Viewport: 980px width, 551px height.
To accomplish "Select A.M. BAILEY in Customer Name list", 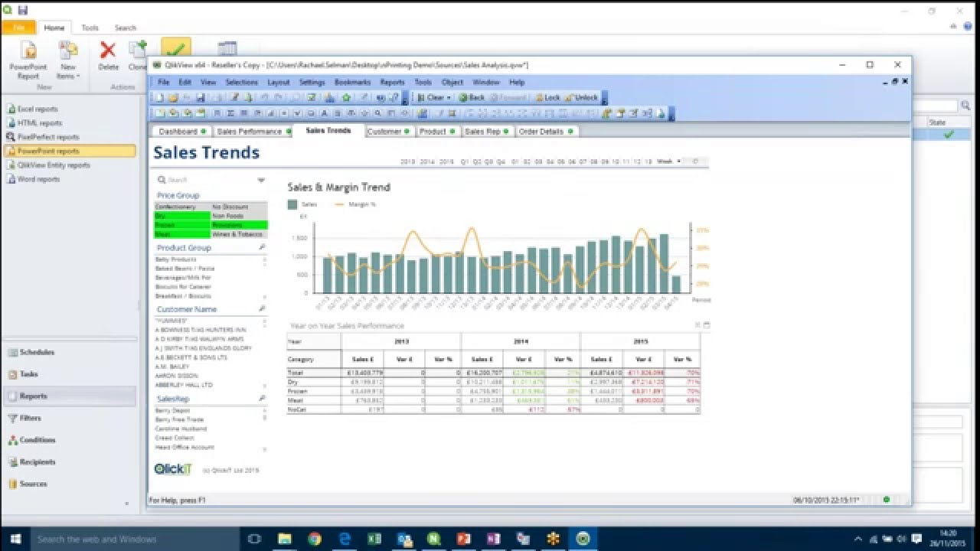I will coord(171,367).
